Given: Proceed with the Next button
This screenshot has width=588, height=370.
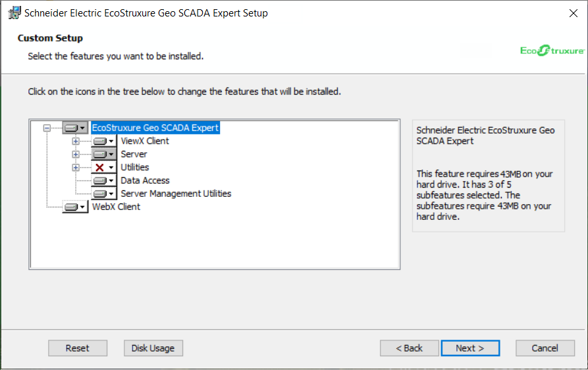Looking at the screenshot, I should click(469, 348).
